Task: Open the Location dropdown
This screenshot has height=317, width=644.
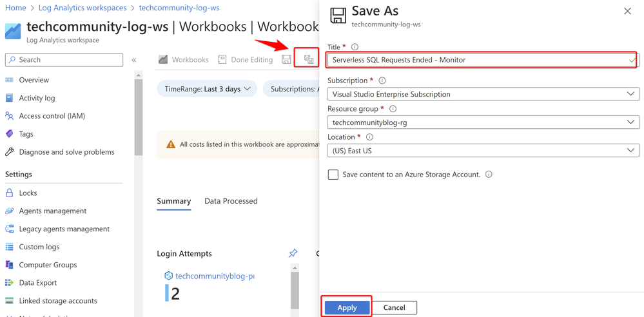Action: tap(483, 151)
